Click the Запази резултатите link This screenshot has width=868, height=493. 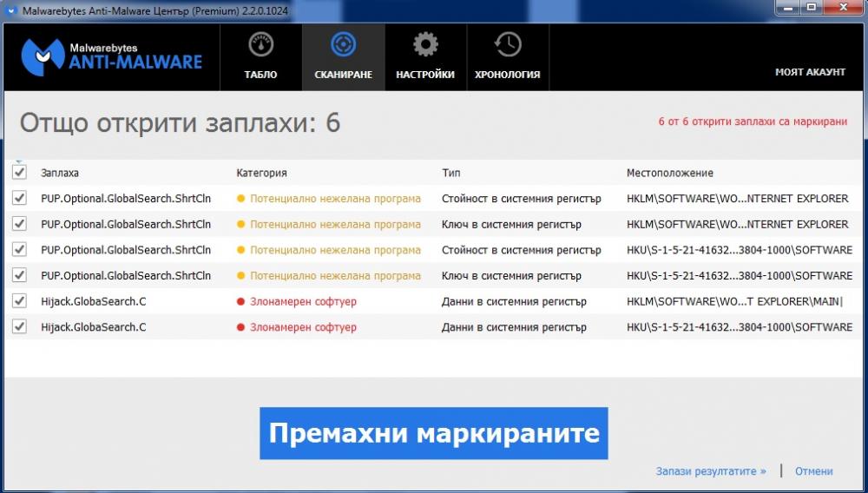coord(711,471)
